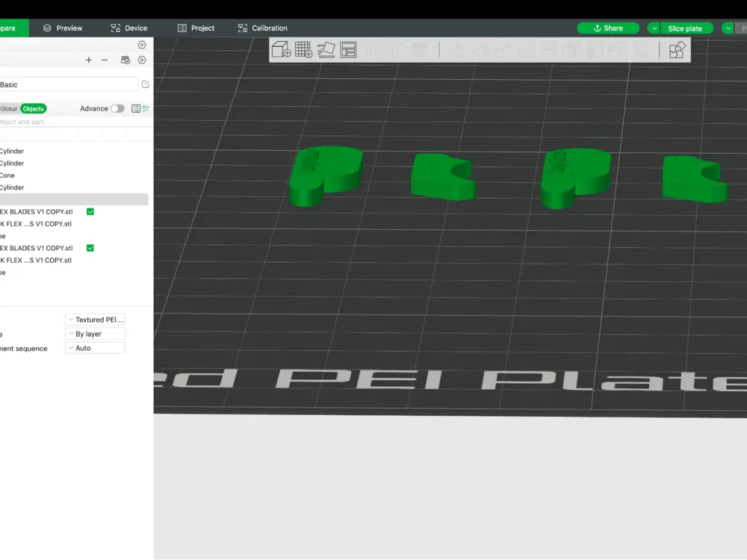Viewport: 747px width, 560px height.
Task: Toggle the Advance switch
Action: coord(117,108)
